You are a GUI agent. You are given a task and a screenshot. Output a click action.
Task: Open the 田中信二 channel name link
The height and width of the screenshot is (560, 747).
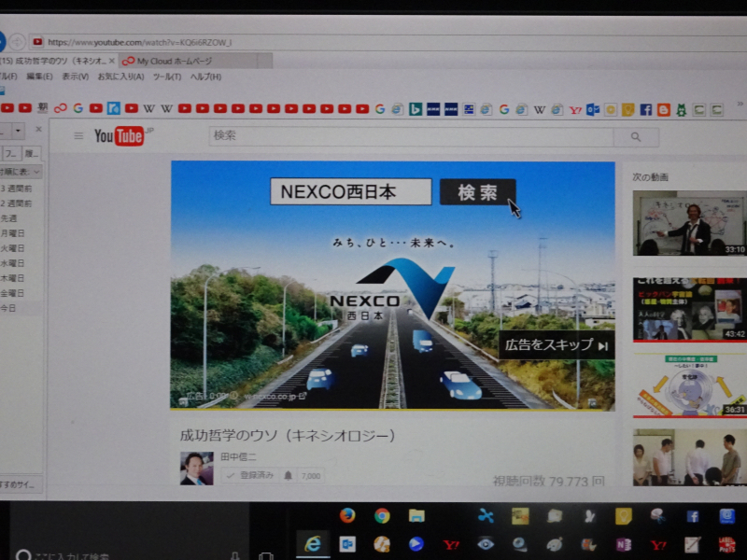pyautogui.click(x=238, y=456)
